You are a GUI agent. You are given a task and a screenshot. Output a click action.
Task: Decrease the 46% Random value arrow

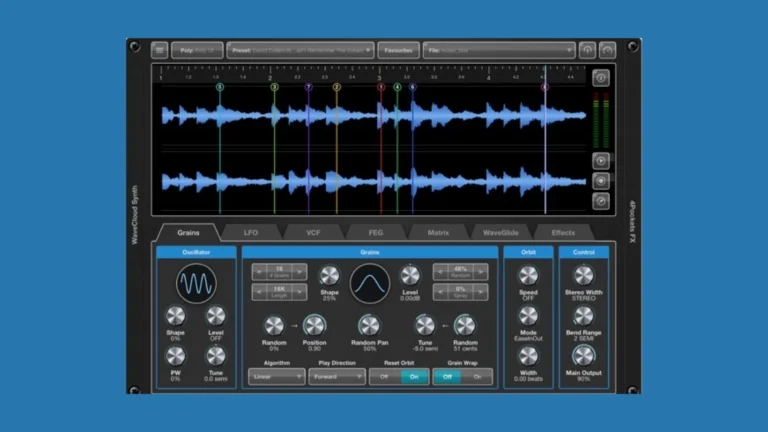[x=440, y=272]
